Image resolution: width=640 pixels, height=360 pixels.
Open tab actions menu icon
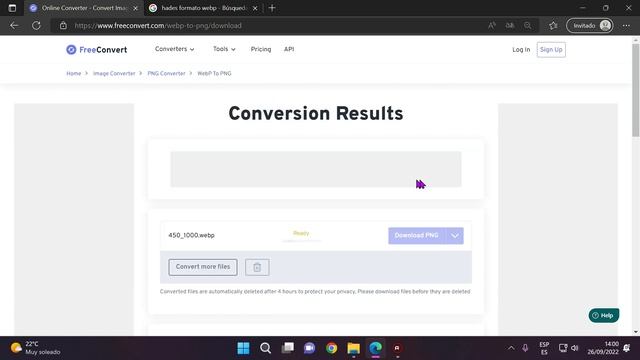(x=12, y=8)
